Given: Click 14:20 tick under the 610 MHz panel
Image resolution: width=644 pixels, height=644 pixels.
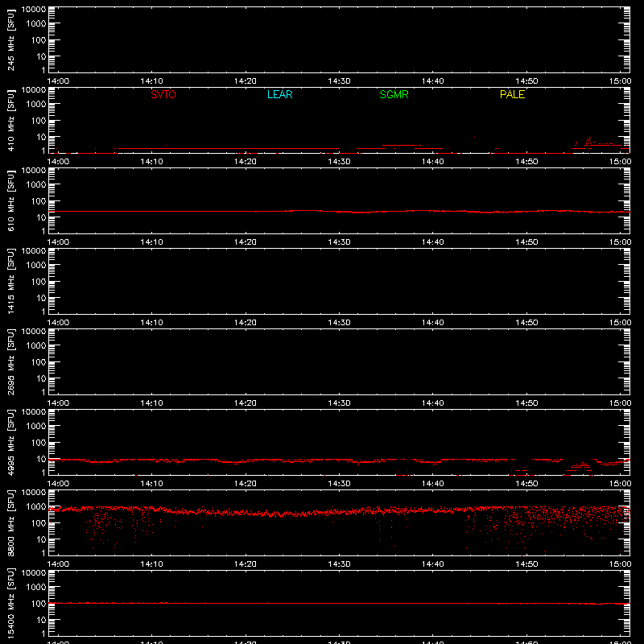Looking at the screenshot, I should (x=246, y=242).
